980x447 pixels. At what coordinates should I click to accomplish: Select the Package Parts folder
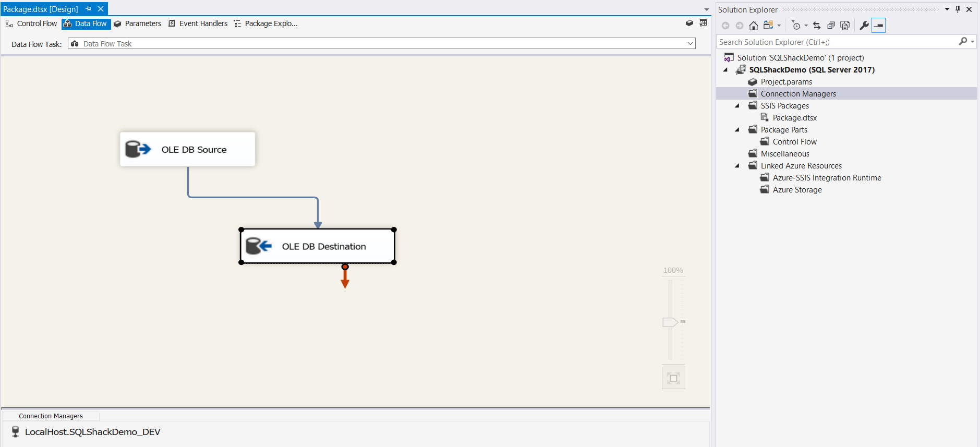783,130
